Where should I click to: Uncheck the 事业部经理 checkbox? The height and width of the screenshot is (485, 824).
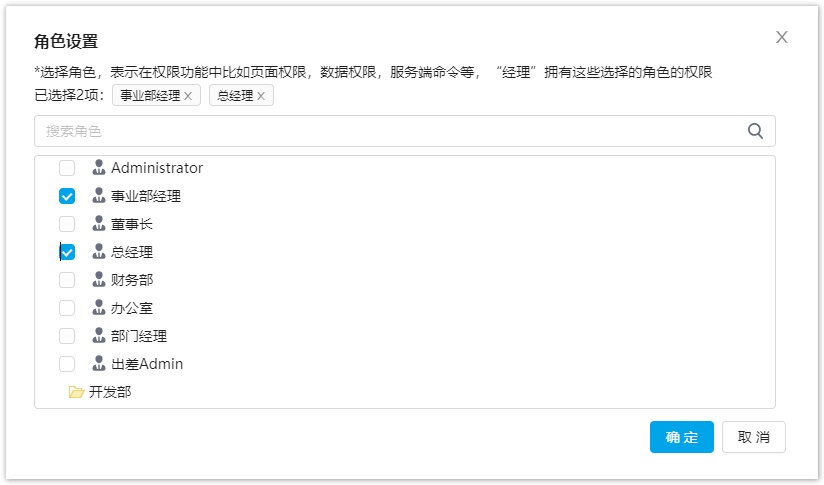click(67, 196)
